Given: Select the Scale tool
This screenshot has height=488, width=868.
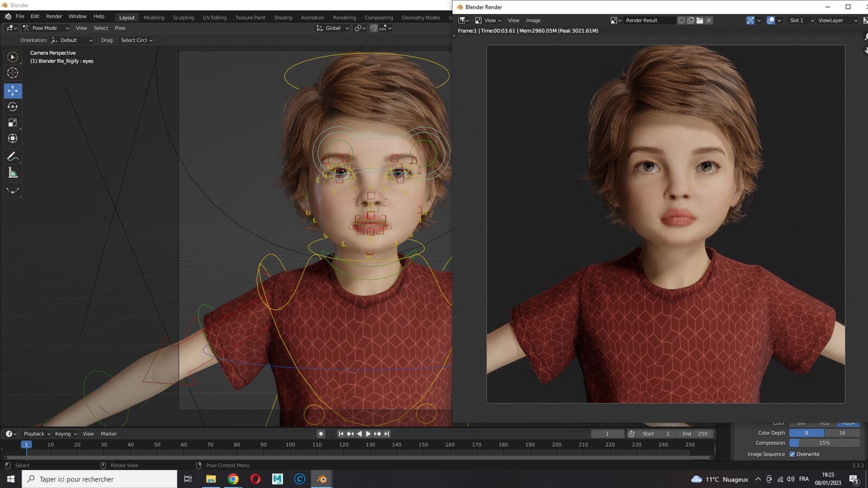Looking at the screenshot, I should [x=13, y=123].
